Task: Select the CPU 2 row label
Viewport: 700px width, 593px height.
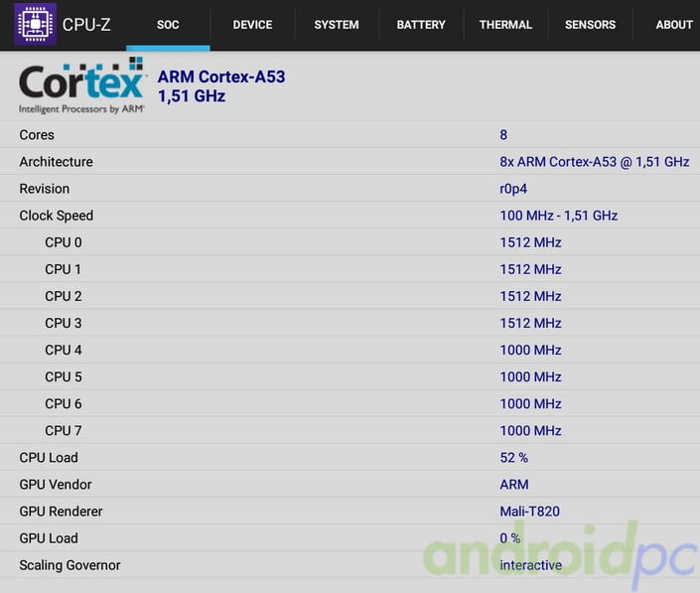Action: 64,296
